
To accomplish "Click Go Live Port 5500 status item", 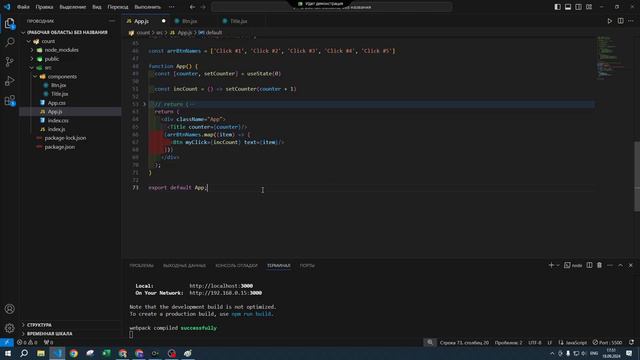I will tap(607, 342).
